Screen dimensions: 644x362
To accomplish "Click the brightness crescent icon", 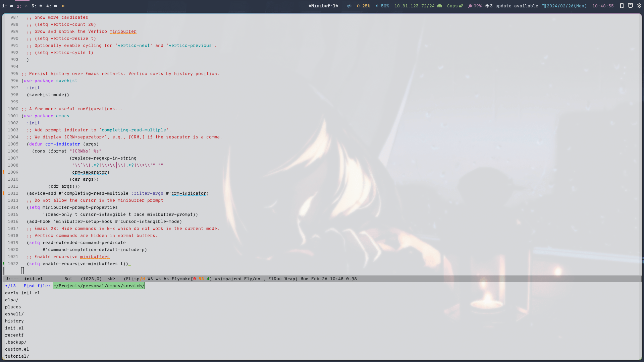I will tap(359, 6).
